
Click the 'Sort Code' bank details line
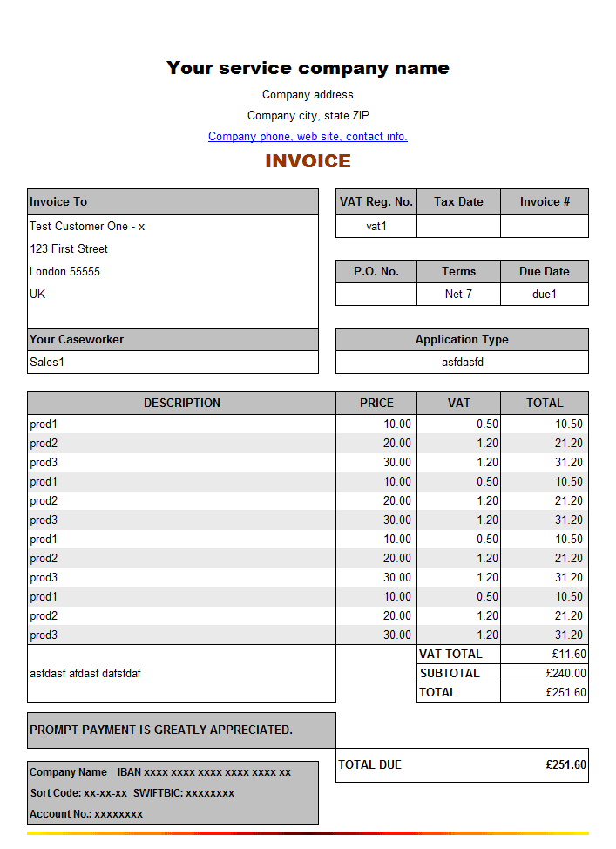[132, 794]
